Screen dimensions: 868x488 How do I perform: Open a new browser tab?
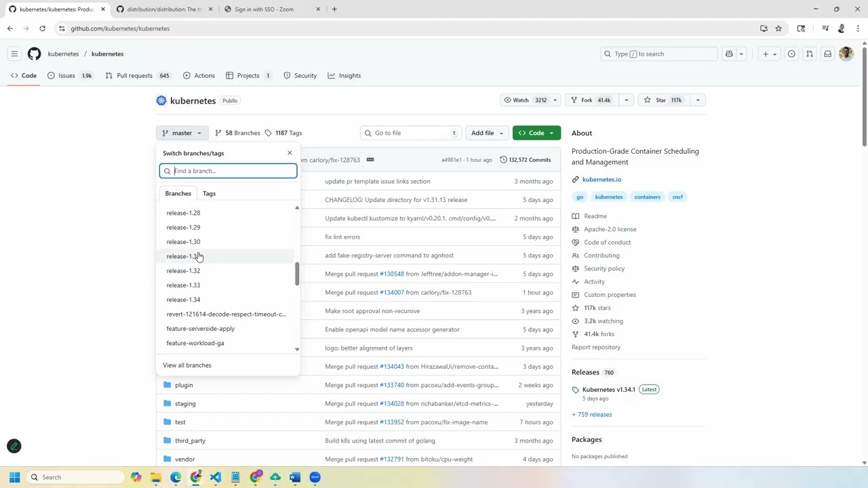tap(334, 9)
